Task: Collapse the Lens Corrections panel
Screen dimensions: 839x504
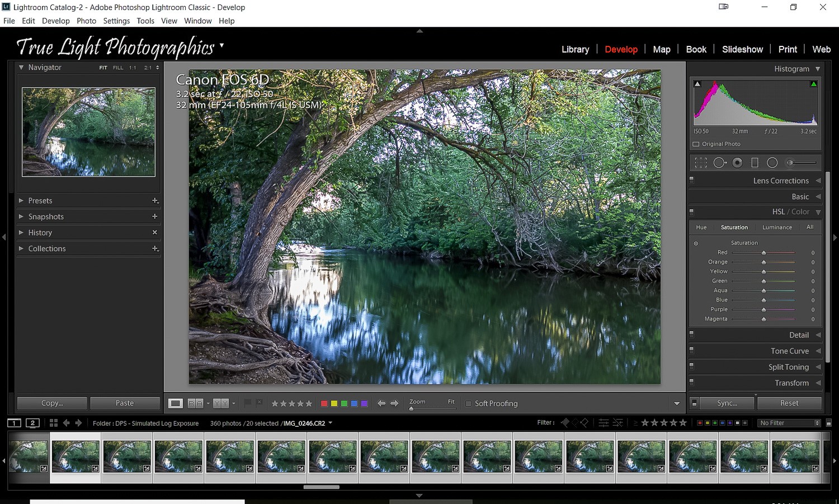Action: [781, 180]
